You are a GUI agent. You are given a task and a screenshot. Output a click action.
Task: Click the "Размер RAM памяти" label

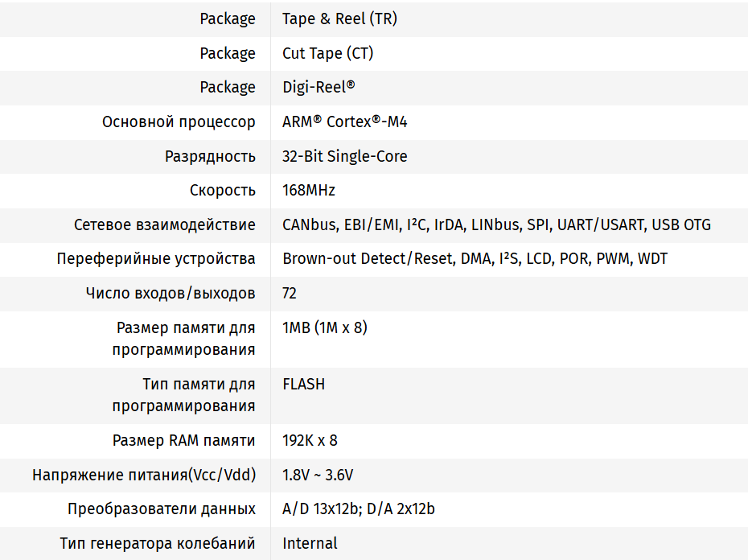tap(184, 441)
